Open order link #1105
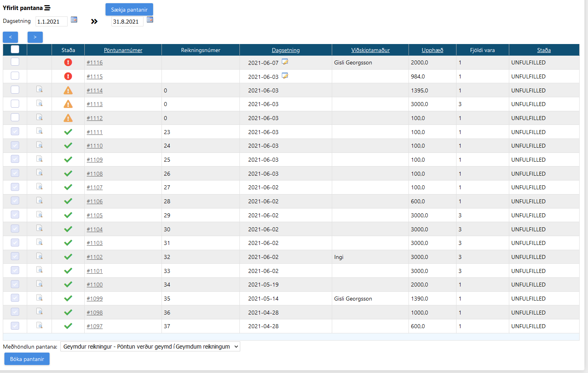The image size is (588, 373). click(x=95, y=215)
